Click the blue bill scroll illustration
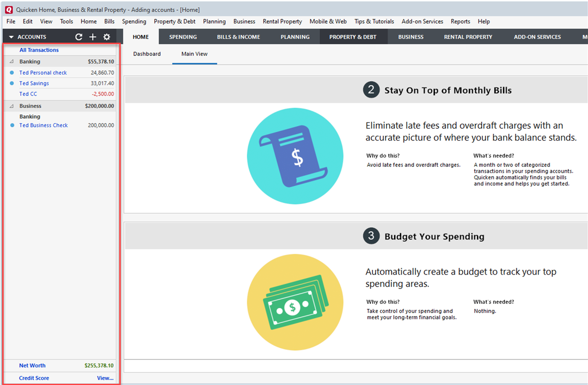The width and height of the screenshot is (588, 385). pos(295,156)
